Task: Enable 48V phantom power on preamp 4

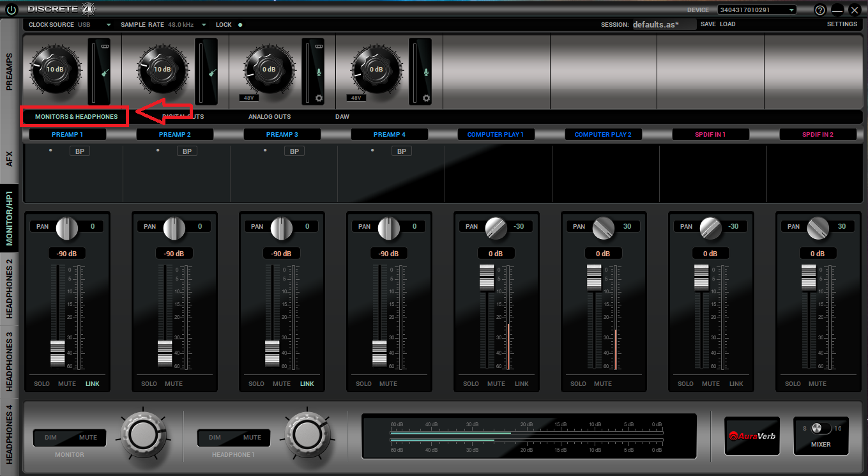Action: click(356, 98)
